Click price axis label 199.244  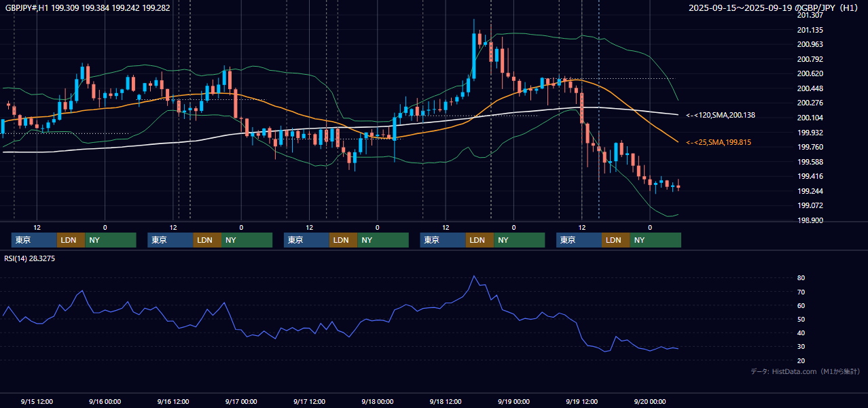point(810,191)
